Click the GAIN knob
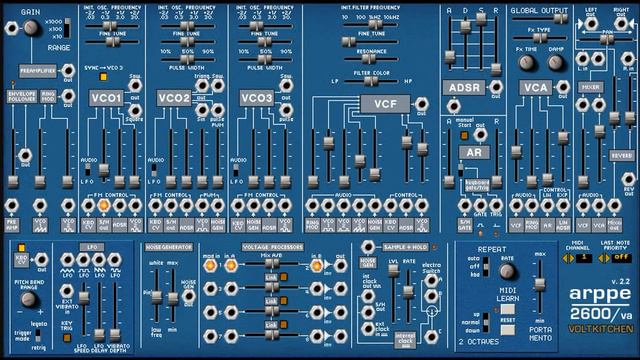The width and height of the screenshot is (640, 360). click(x=31, y=28)
